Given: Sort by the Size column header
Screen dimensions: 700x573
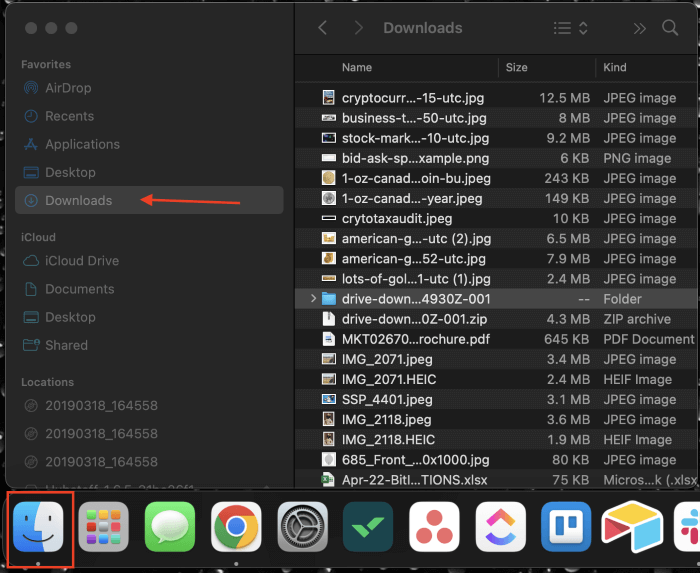Looking at the screenshot, I should 516,67.
